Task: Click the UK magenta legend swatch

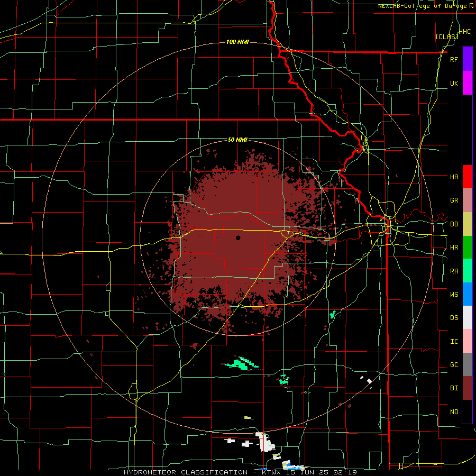Action: (x=467, y=83)
